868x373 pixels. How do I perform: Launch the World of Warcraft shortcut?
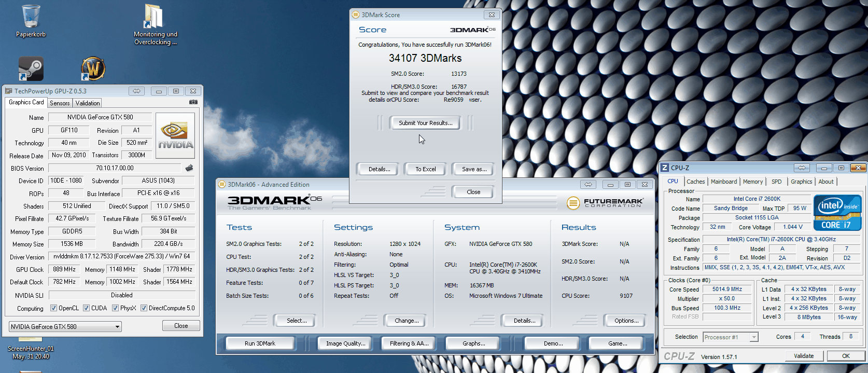(x=93, y=68)
